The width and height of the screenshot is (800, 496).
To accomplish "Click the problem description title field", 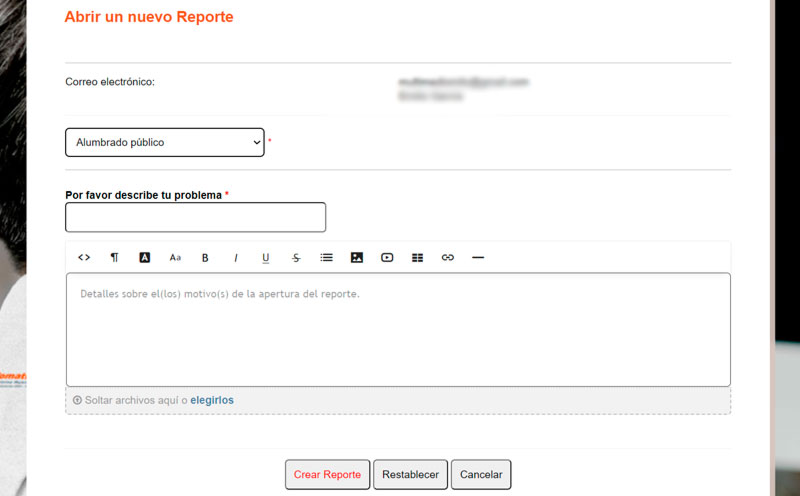I will point(195,217).
